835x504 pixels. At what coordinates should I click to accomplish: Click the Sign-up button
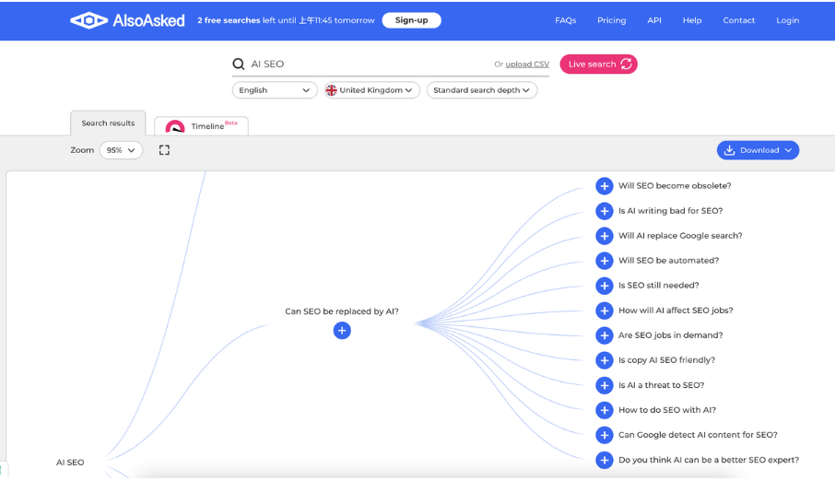[x=411, y=20]
